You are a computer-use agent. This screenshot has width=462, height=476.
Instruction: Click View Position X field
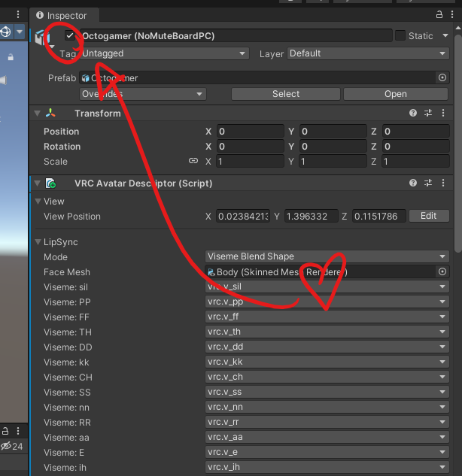(x=243, y=217)
